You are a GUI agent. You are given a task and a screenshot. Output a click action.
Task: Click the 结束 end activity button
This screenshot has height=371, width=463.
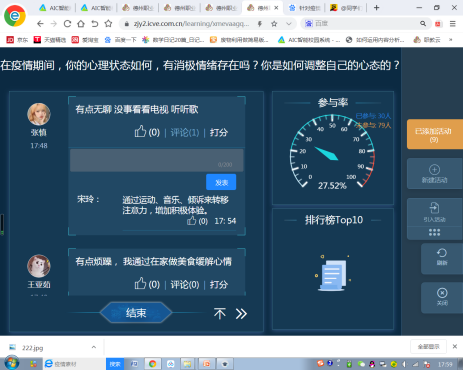[x=136, y=313]
